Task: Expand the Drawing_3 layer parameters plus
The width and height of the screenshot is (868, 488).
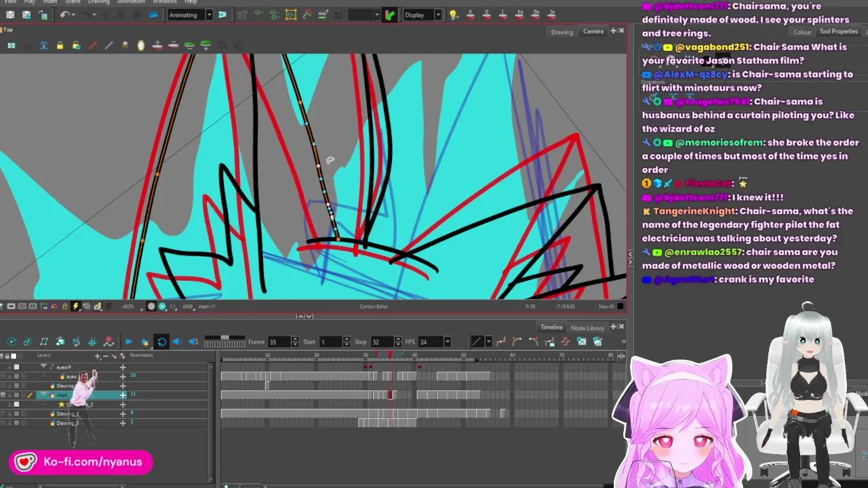Action: (123, 423)
